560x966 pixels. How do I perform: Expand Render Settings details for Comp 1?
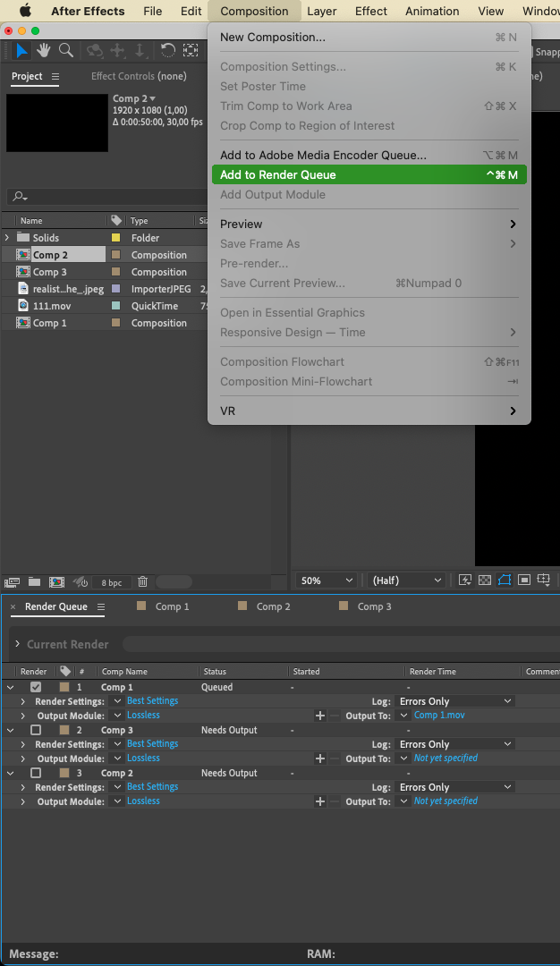[x=22, y=702]
